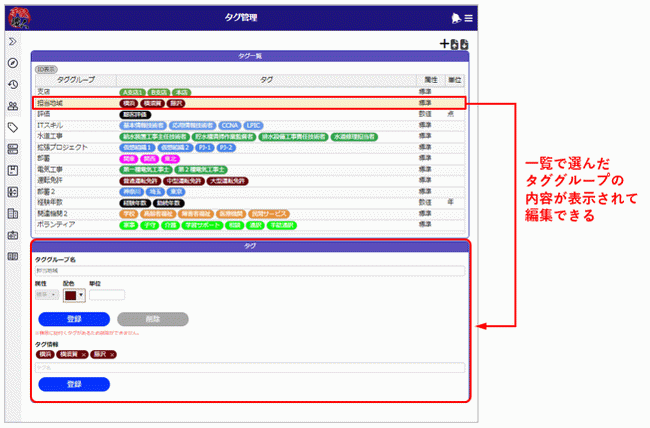650x428 pixels.
Task: Open the hamburger menu in the header
Action: pyautogui.click(x=468, y=19)
